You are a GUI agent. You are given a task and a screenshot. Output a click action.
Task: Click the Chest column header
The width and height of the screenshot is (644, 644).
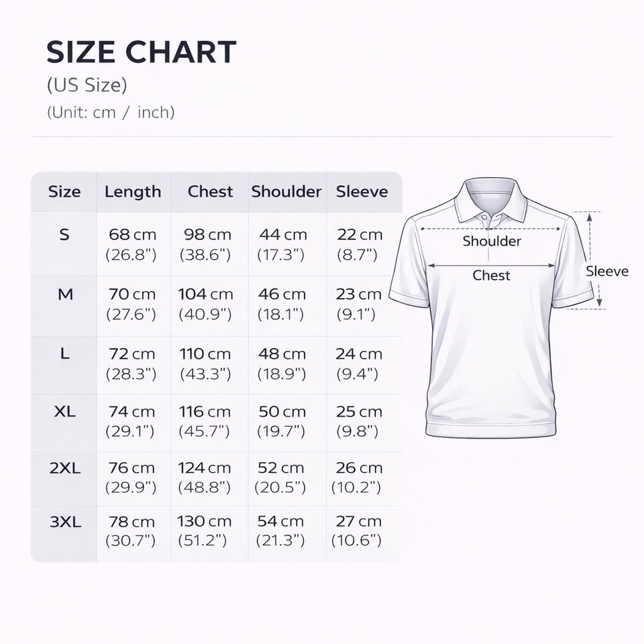(210, 192)
